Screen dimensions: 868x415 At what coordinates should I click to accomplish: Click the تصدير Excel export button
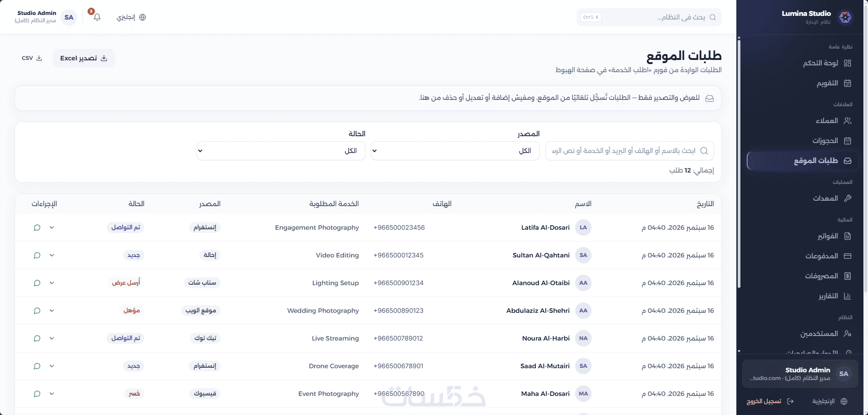click(x=84, y=58)
